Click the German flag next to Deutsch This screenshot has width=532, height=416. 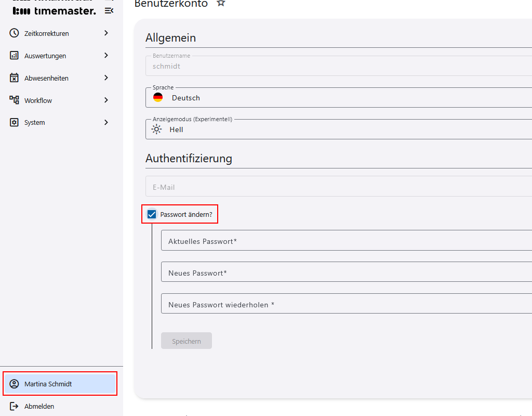158,97
